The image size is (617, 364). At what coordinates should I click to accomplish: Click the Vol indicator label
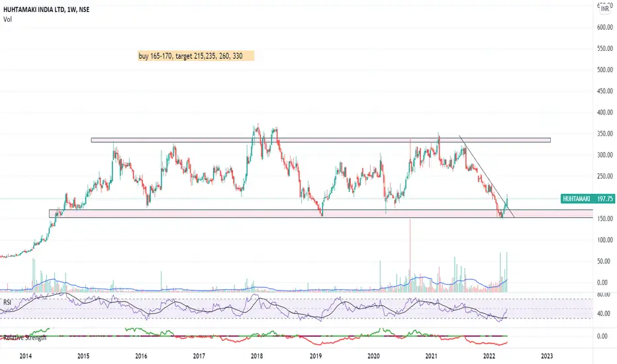tap(7, 19)
